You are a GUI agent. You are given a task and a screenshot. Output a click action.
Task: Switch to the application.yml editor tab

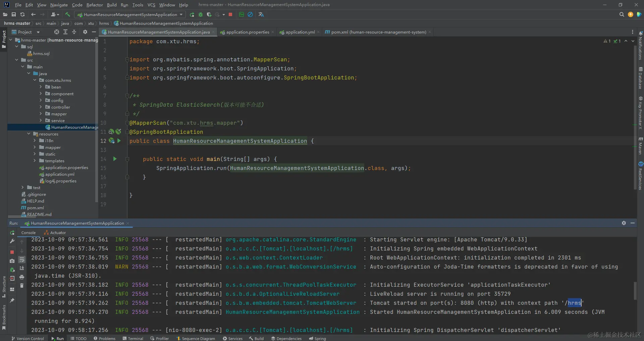[300, 32]
